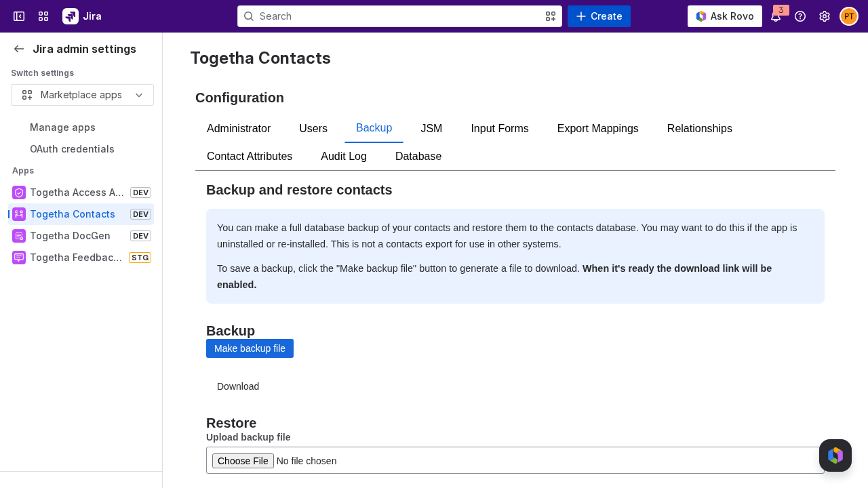Screen dimensions: 868x488
Task: Open the help question mark icon
Action: pyautogui.click(x=800, y=16)
